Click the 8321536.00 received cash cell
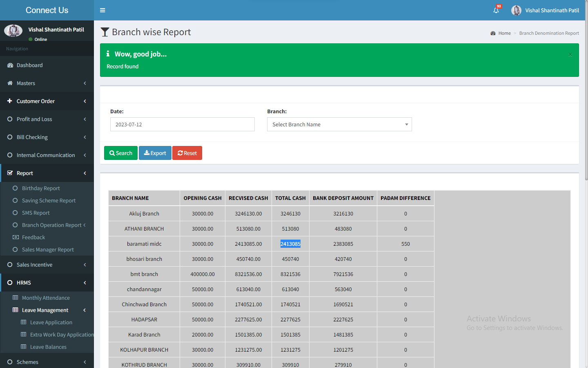This screenshot has width=588, height=368. click(x=248, y=274)
